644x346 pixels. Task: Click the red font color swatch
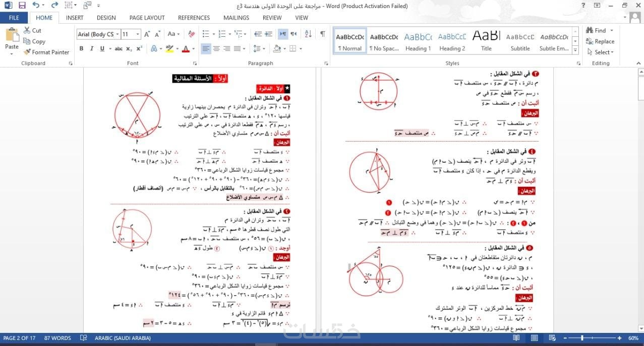(x=185, y=49)
